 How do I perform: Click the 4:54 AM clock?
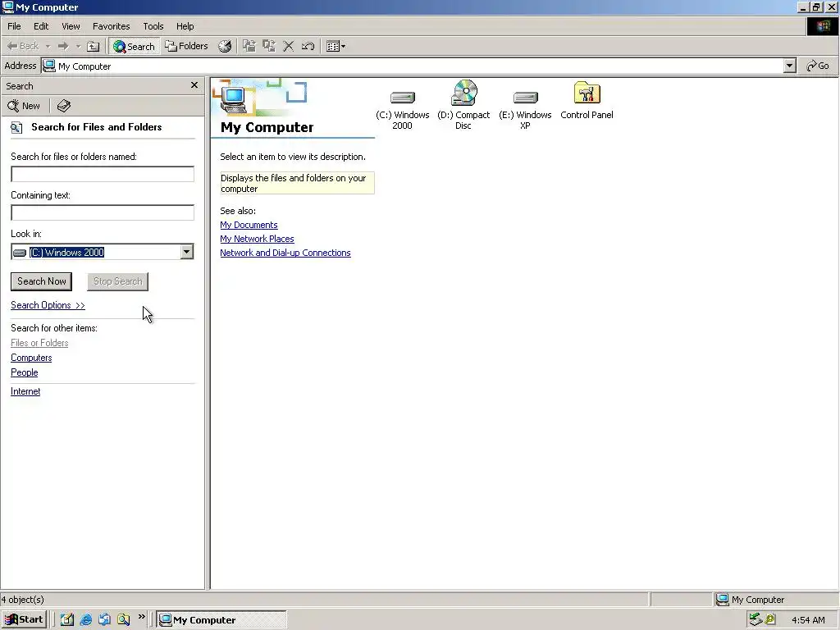point(808,620)
